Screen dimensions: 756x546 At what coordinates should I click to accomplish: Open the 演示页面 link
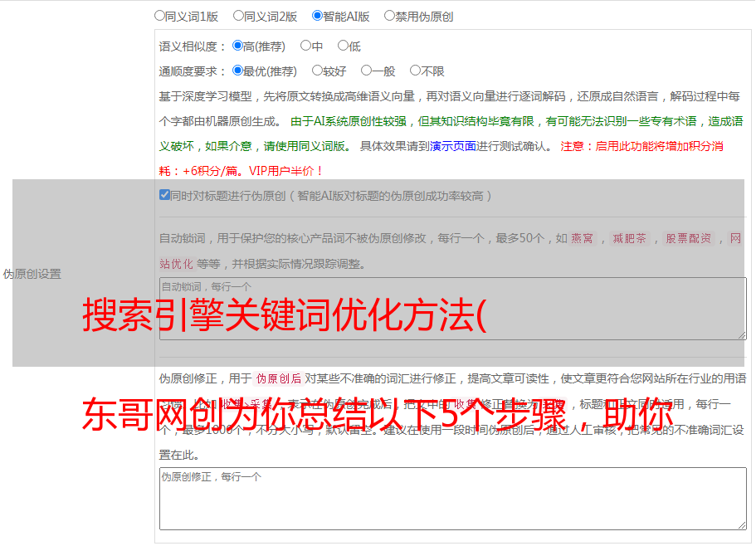pyautogui.click(x=452, y=146)
